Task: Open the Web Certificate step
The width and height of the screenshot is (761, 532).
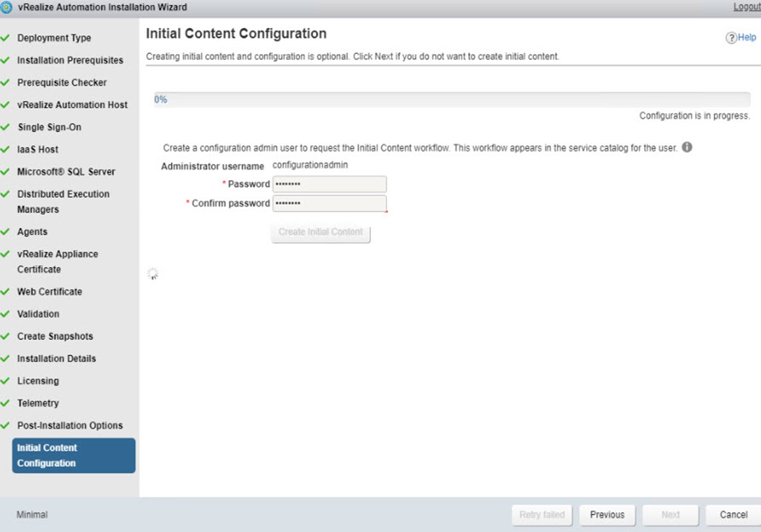Action: click(49, 292)
